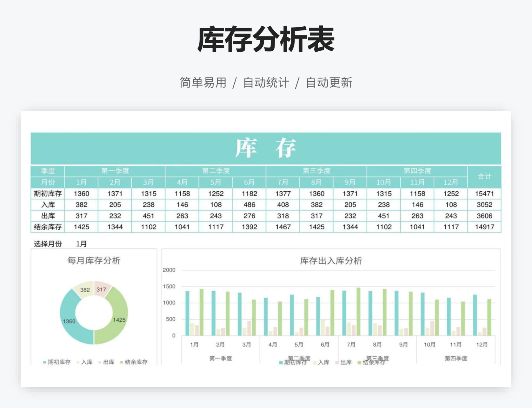Screen dimensions: 532x408
Task: Select the 第三季度 header in the table
Action: (316, 171)
